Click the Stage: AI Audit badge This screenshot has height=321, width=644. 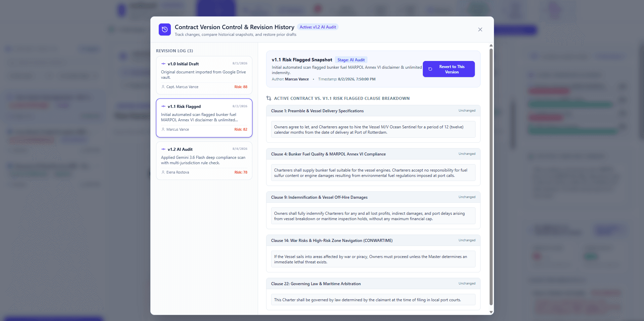[351, 60]
